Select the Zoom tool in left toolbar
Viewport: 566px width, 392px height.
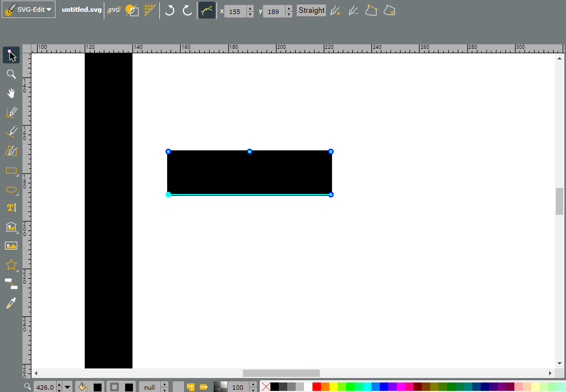click(x=11, y=74)
